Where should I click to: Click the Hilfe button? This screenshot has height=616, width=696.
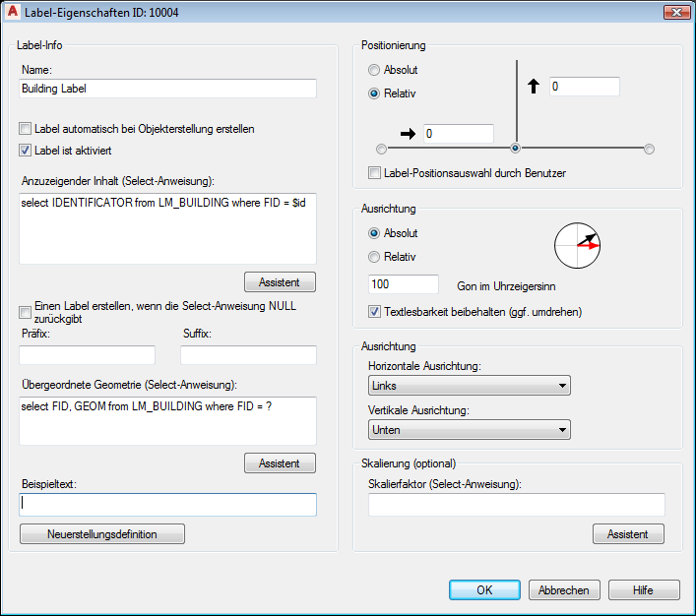644,589
